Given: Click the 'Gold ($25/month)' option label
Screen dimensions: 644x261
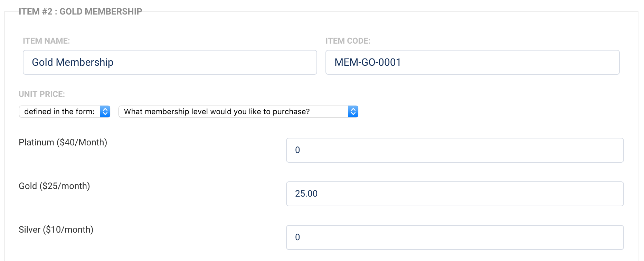Looking at the screenshot, I should click(54, 186).
